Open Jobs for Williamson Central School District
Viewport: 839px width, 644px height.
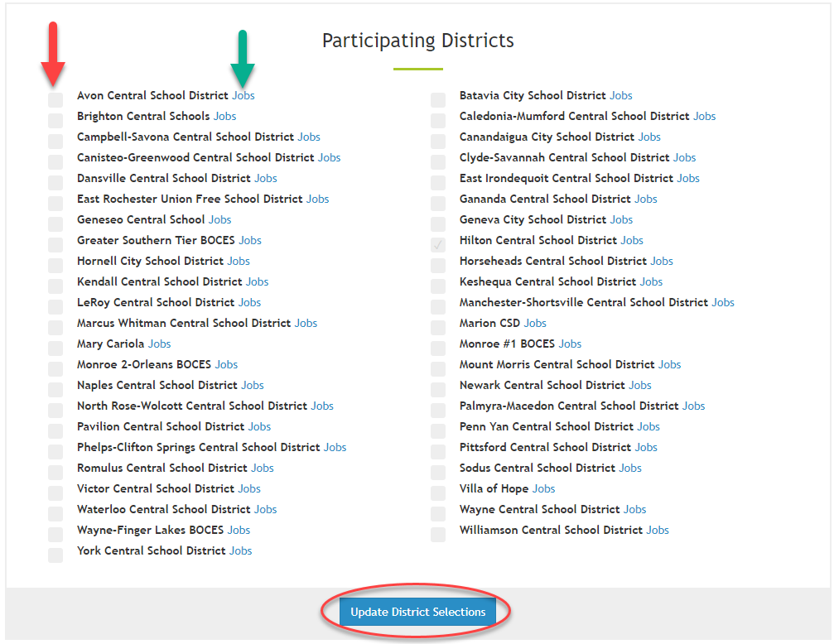click(657, 530)
